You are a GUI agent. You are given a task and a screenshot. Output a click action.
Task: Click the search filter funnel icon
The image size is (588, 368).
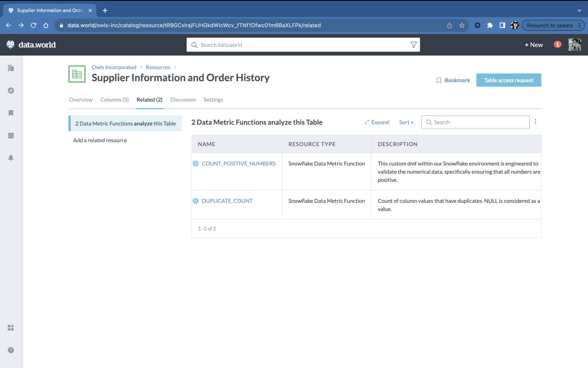413,45
